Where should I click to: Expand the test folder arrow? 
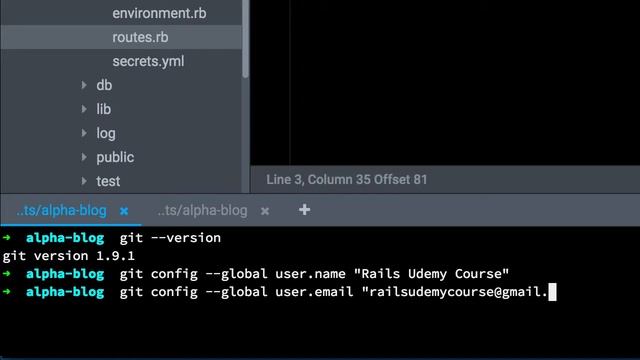click(x=84, y=181)
